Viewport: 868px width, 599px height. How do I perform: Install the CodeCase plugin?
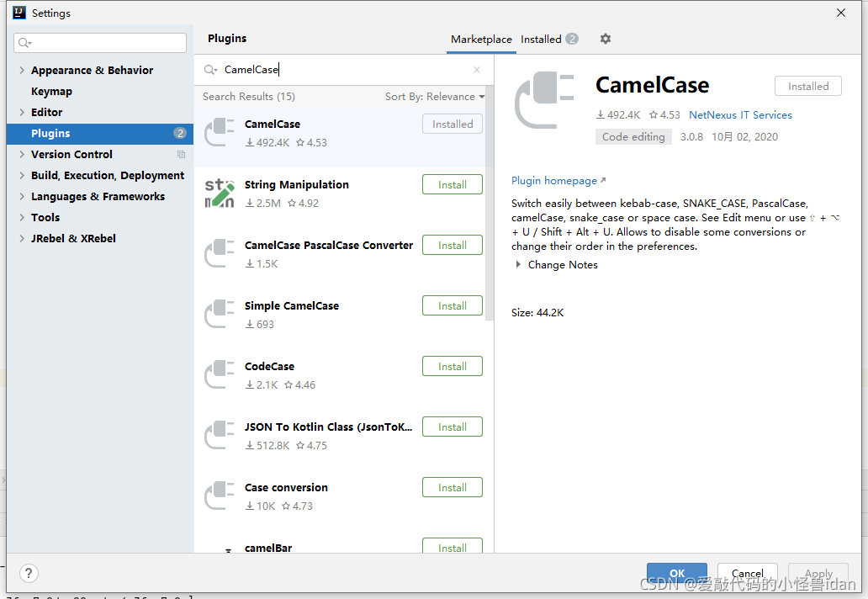pos(453,367)
